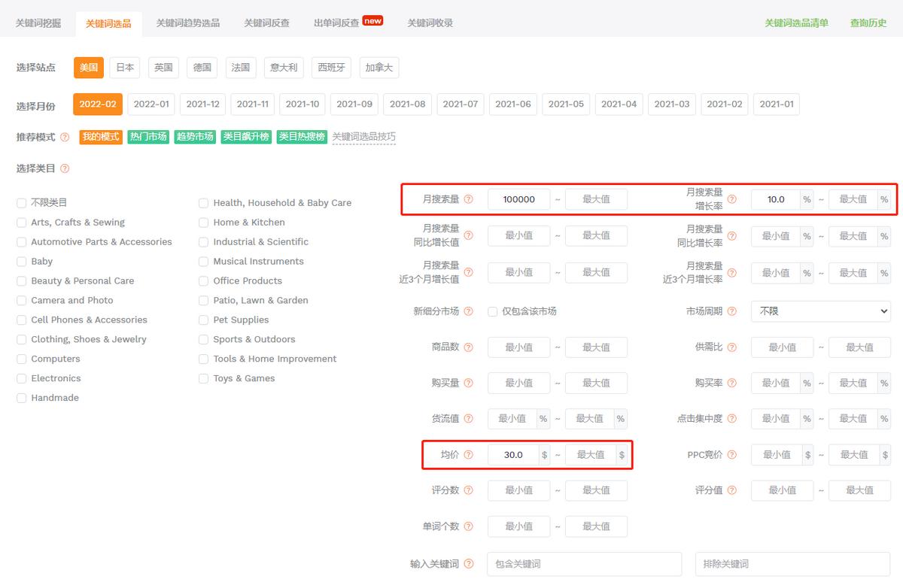Select the 2021-08 month option

407,105
